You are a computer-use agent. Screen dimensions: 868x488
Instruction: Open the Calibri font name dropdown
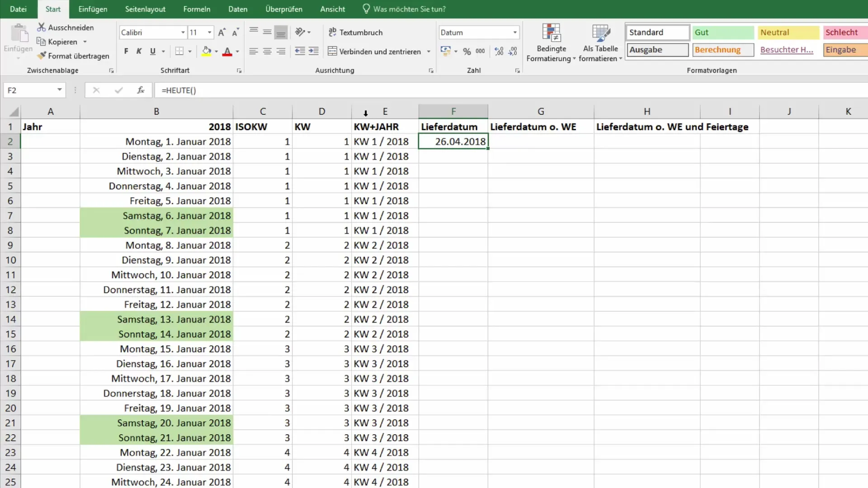pos(183,32)
